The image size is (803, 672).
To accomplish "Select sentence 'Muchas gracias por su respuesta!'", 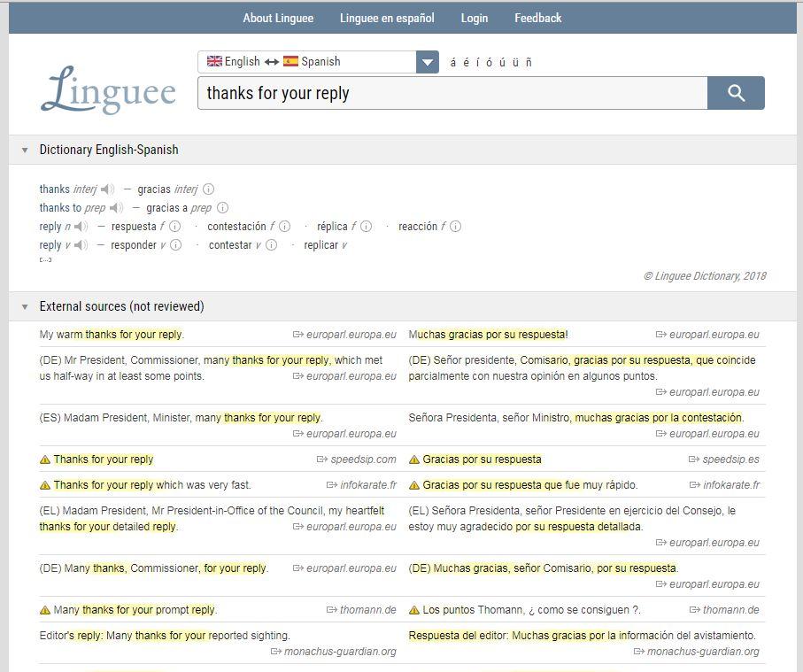I will 488,335.
